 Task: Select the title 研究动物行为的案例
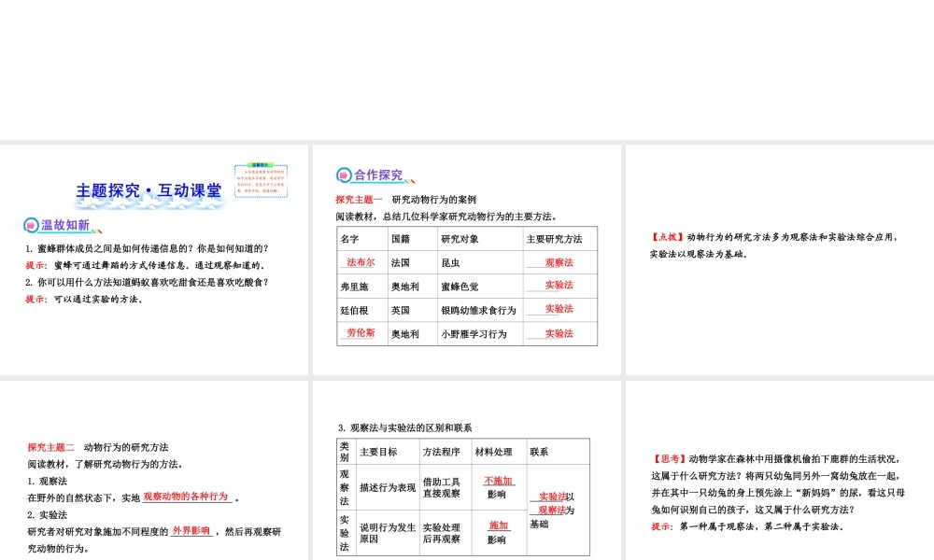pyautogui.click(x=433, y=200)
